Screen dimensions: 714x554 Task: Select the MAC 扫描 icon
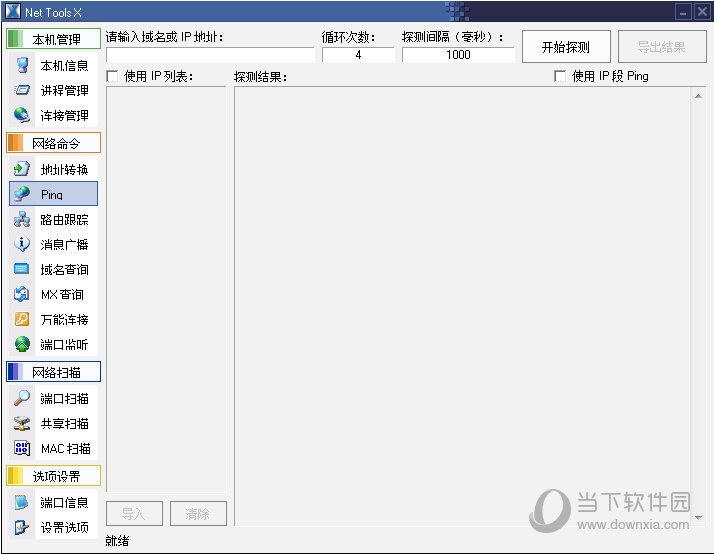tap(22, 448)
